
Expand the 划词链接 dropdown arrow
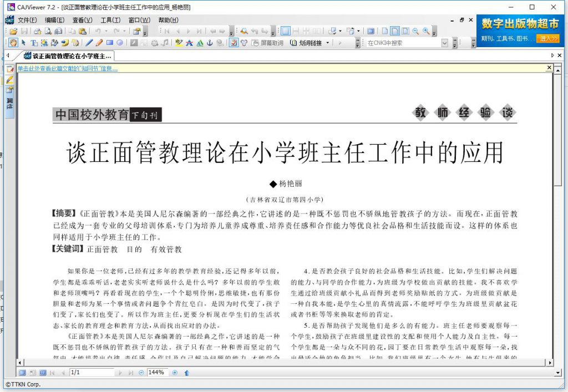tap(327, 43)
